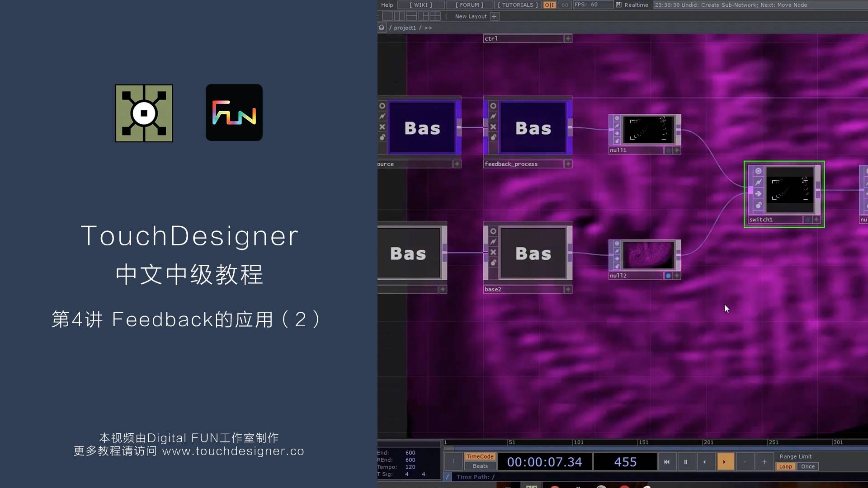Click viewer active circle on feedback_process node
Viewport: 868px width, 488px height.
[x=493, y=106]
